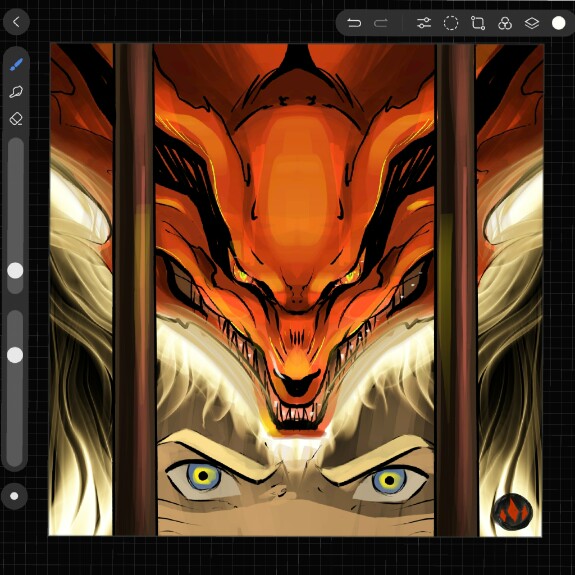Screen dimensions: 575x575
Task: Redo the undone action
Action: [381, 23]
